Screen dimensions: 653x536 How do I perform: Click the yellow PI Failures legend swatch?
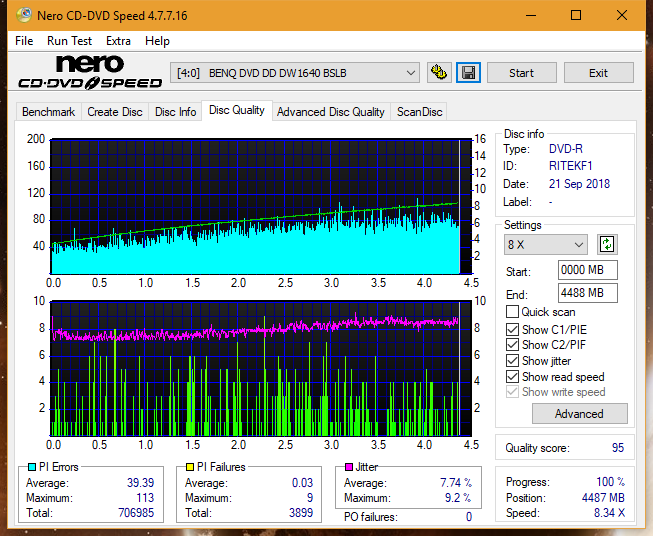point(190,467)
